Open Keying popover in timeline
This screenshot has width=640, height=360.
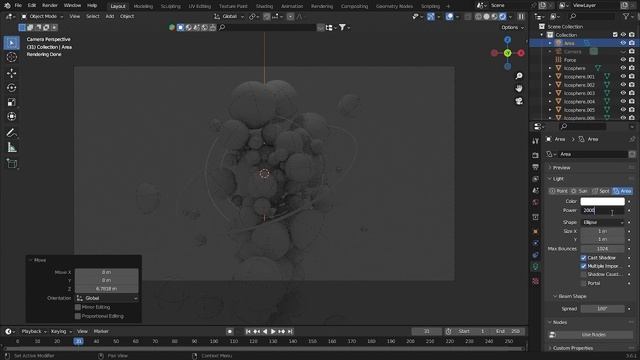coord(61,331)
